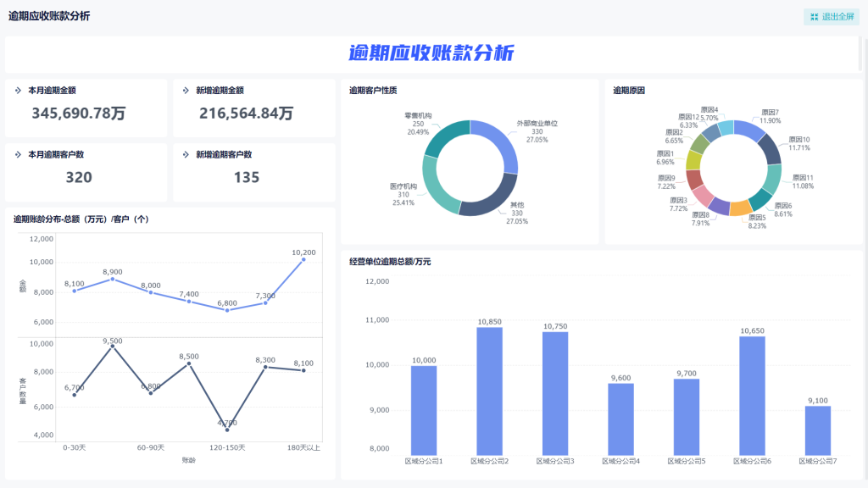
Task: Click the arrow icon beside 新增逾期金额
Action: point(186,90)
